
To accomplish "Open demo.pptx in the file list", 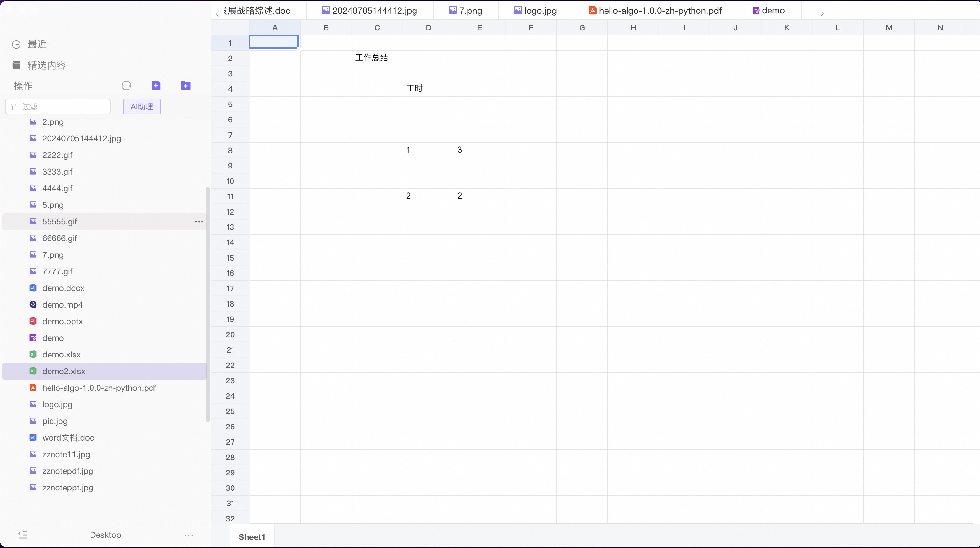I will pos(62,321).
